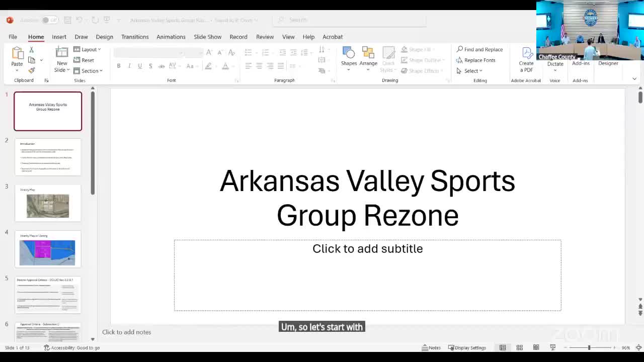Click the Add-ins button

tap(581, 63)
